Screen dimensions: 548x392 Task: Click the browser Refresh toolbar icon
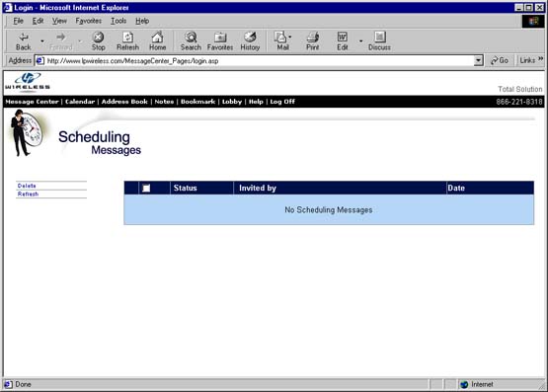127,41
